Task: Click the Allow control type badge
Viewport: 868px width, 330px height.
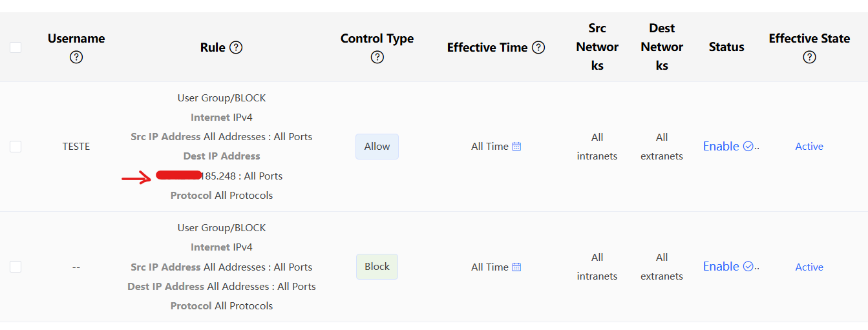Action: point(377,147)
